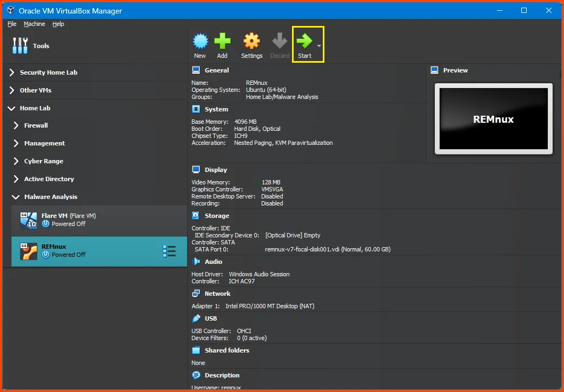564x392 pixels.
Task: Click 'Windows Audio Session' host driver value
Action: [x=259, y=274]
